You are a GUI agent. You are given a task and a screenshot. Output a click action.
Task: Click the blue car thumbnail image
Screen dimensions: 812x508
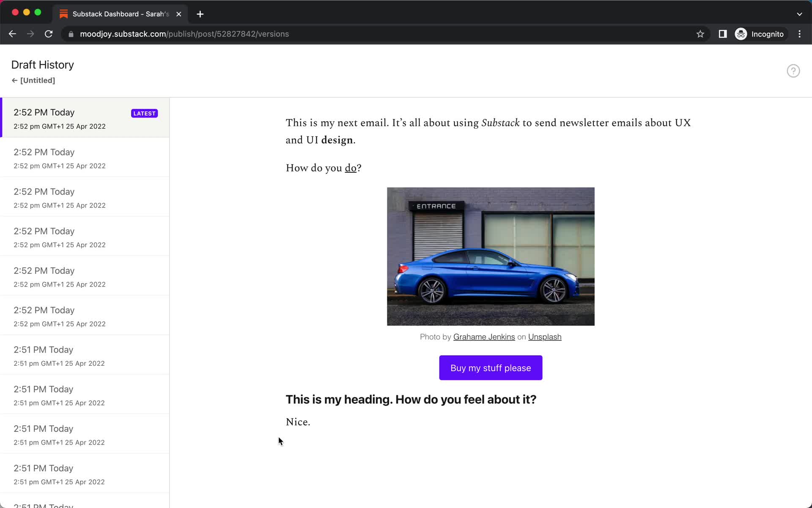pyautogui.click(x=491, y=256)
